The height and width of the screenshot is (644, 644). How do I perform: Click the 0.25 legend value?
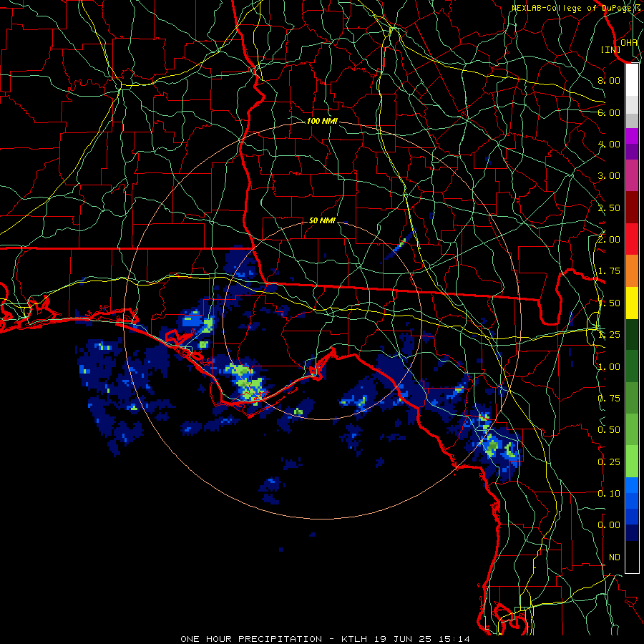[609, 462]
